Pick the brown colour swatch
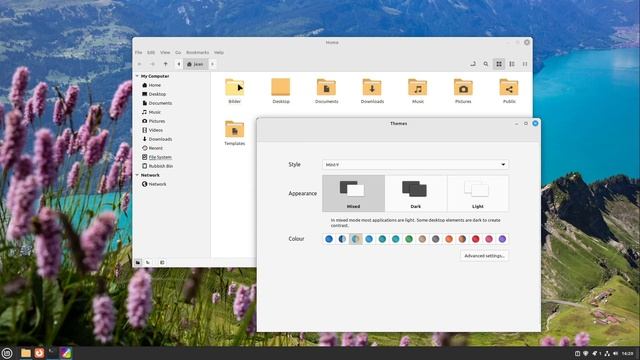 [462, 239]
